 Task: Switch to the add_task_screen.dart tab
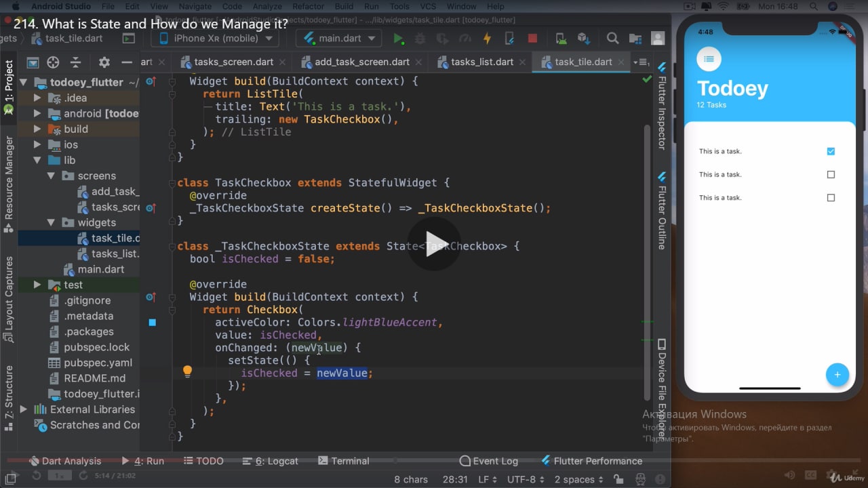361,62
